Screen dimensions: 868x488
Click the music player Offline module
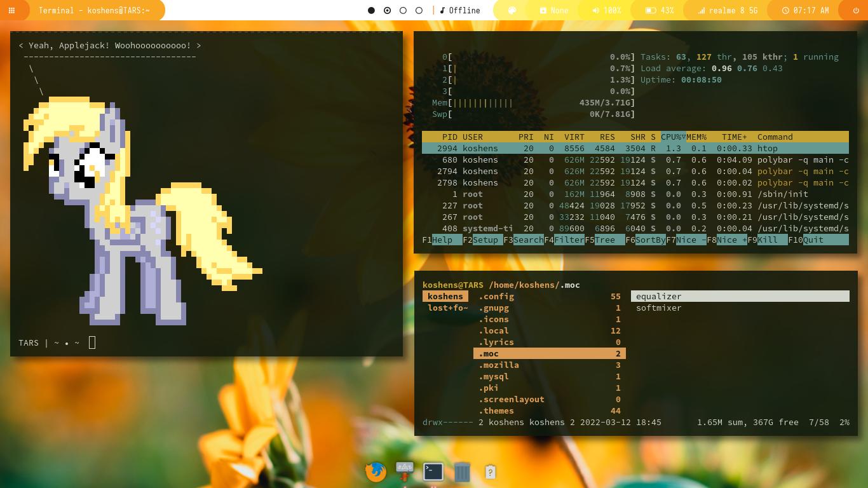click(x=460, y=10)
